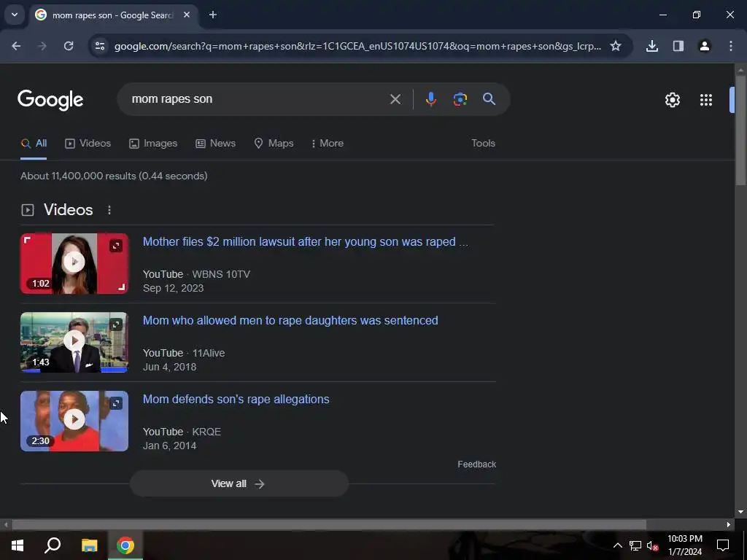Open Chrome three-dot menu
Viewport: 747px width, 560px height.
pyautogui.click(x=730, y=46)
